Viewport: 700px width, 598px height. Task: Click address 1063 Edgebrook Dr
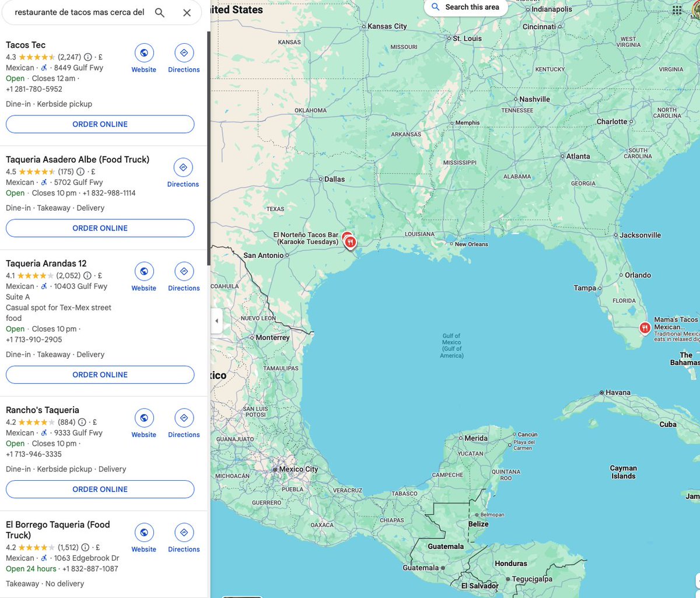87,558
